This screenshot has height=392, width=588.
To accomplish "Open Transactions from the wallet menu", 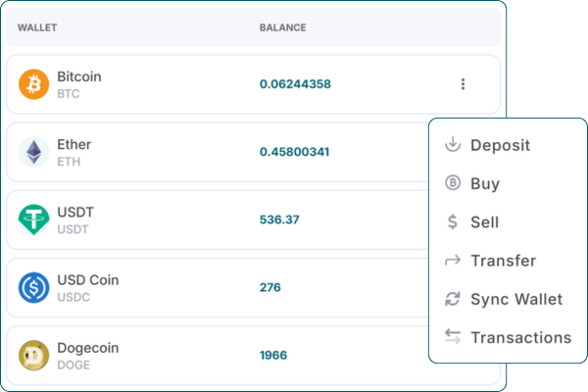I will 520,337.
